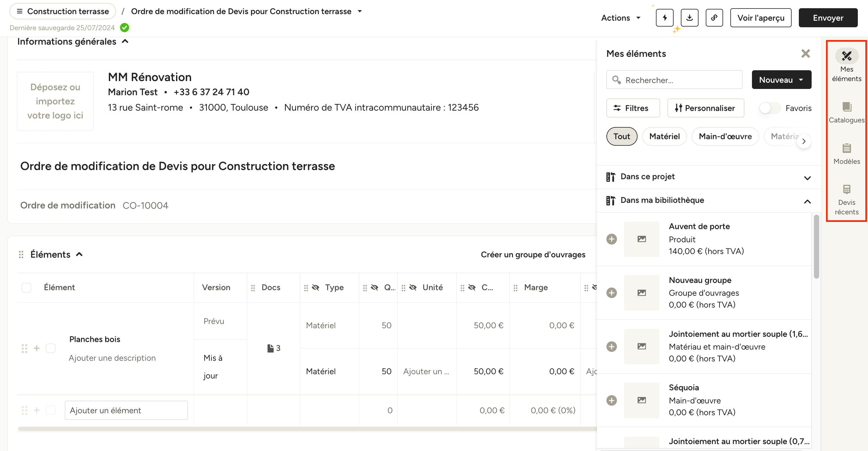Image resolution: width=868 pixels, height=451 pixels.
Task: Open Modèles in the right sidebar
Action: pos(846,154)
